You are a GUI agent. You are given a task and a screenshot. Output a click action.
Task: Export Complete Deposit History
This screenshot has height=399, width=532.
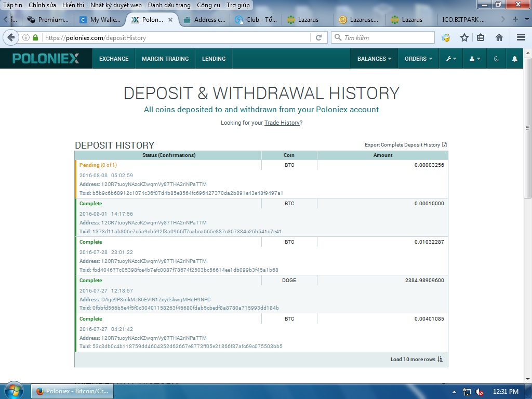tap(406, 144)
